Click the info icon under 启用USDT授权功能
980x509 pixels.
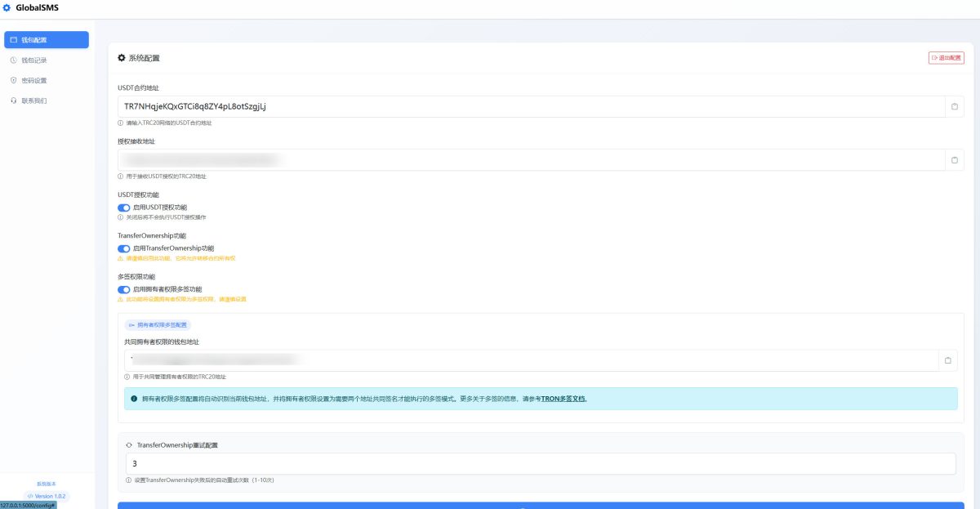120,217
